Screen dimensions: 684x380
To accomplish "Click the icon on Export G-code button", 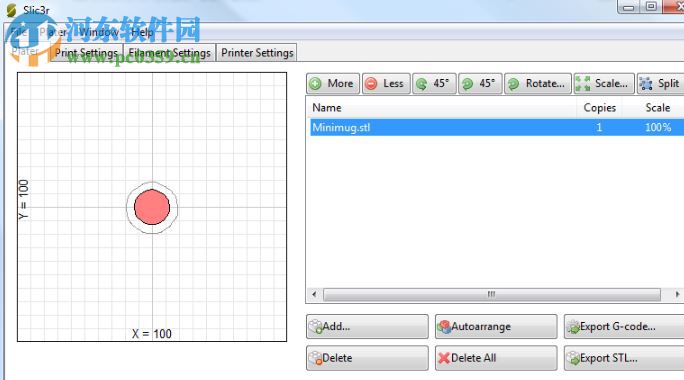I will click(x=573, y=327).
